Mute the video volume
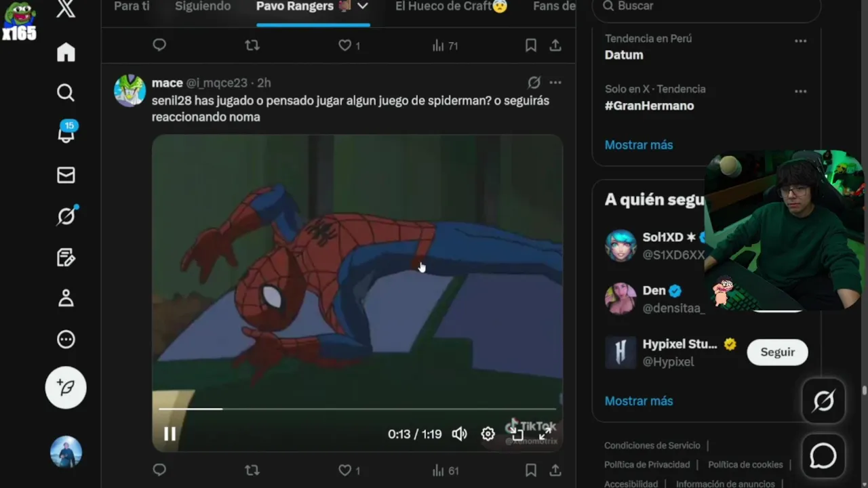Screen dimensions: 868x488 pyautogui.click(x=460, y=434)
